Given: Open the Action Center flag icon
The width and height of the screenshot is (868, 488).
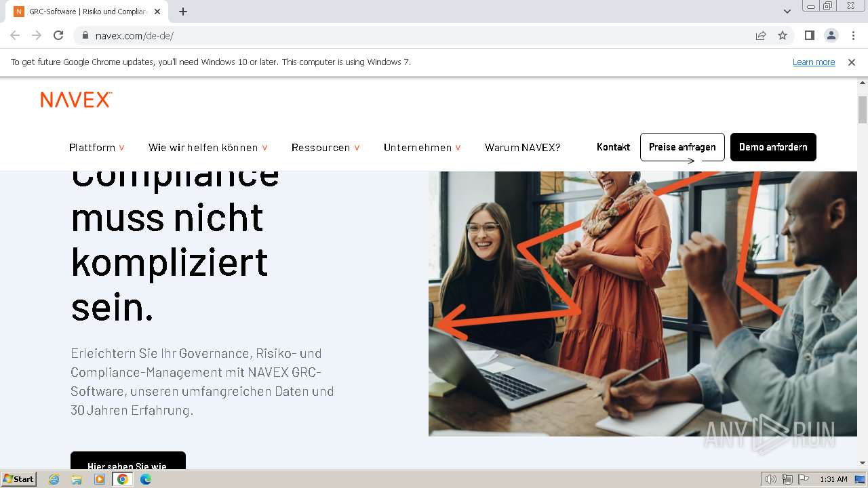Looking at the screenshot, I should tap(804, 479).
